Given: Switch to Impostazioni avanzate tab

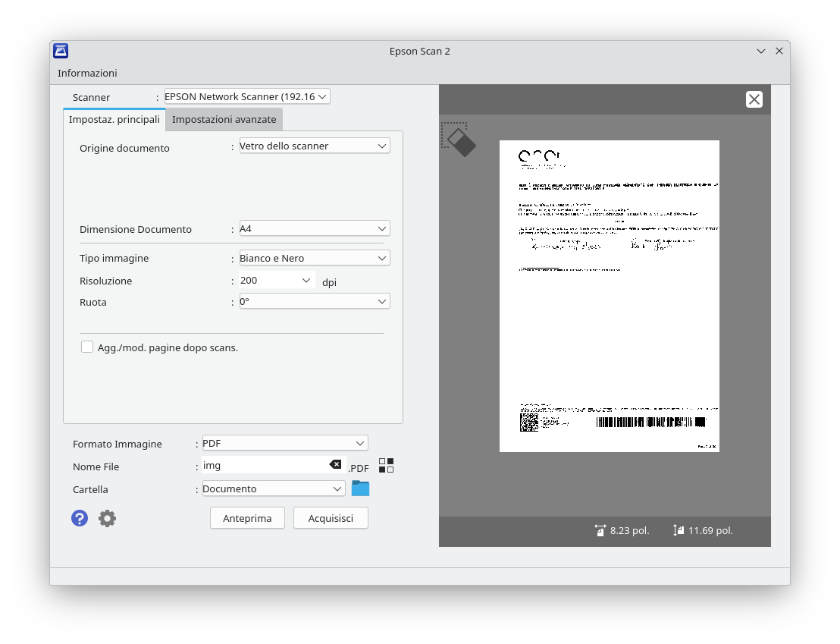Looking at the screenshot, I should point(224,120).
